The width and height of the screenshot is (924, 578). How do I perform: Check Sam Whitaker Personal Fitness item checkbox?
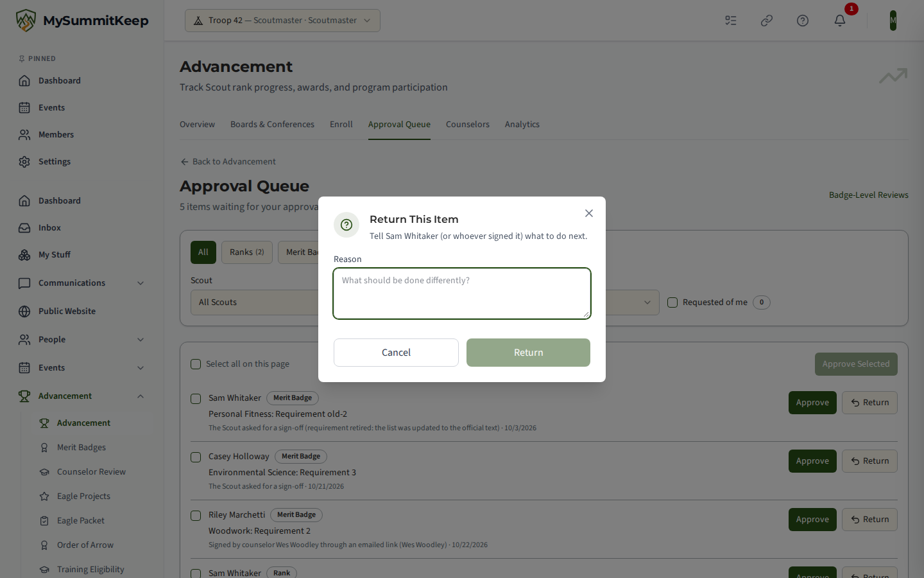[196, 399]
